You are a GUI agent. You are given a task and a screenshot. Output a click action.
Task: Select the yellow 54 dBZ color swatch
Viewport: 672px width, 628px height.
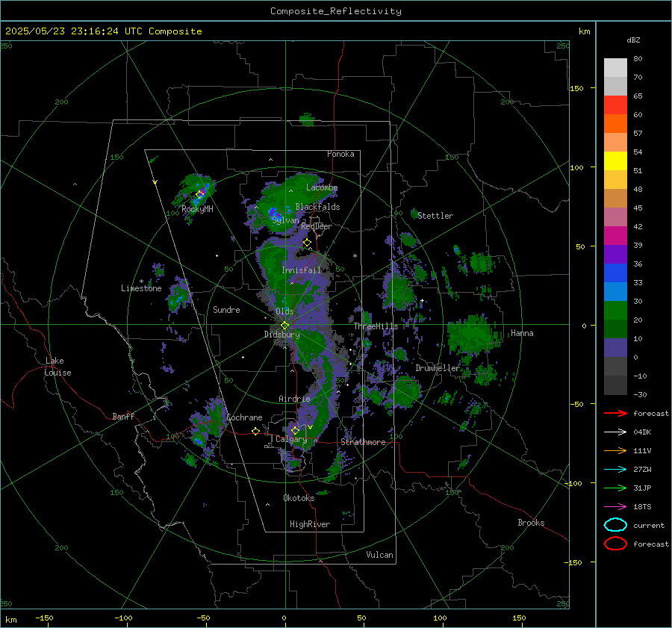tap(615, 161)
